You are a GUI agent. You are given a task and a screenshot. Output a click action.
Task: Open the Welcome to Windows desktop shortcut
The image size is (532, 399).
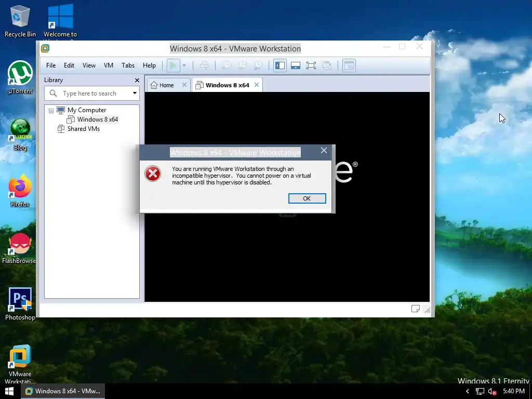(60, 22)
